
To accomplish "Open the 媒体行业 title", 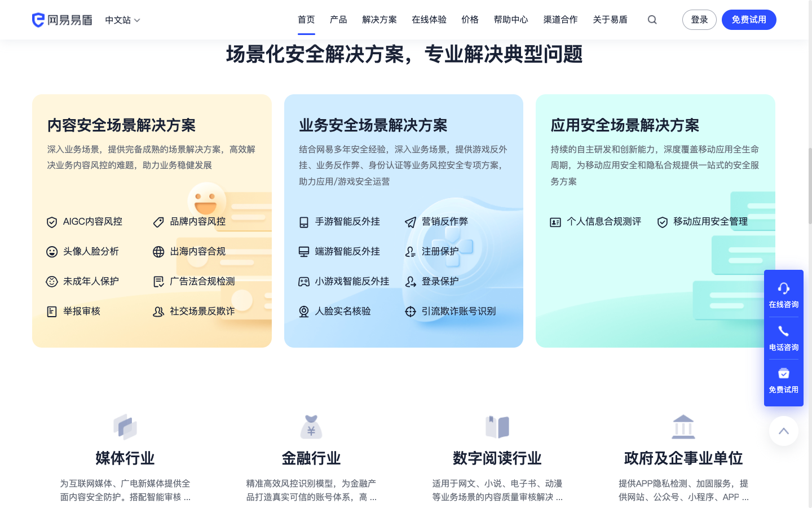I will pyautogui.click(x=125, y=458).
